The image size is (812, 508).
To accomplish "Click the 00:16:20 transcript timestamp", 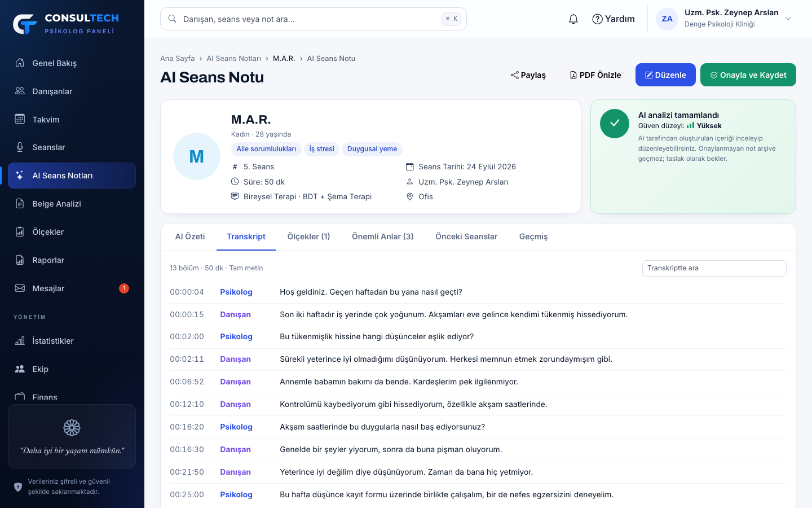I will coord(187,427).
